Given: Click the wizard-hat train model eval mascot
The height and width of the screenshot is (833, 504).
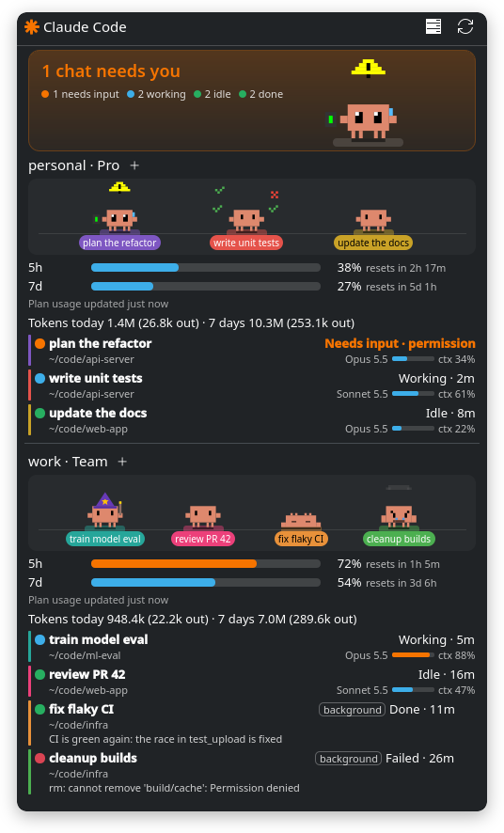Looking at the screenshot, I should (x=105, y=511).
